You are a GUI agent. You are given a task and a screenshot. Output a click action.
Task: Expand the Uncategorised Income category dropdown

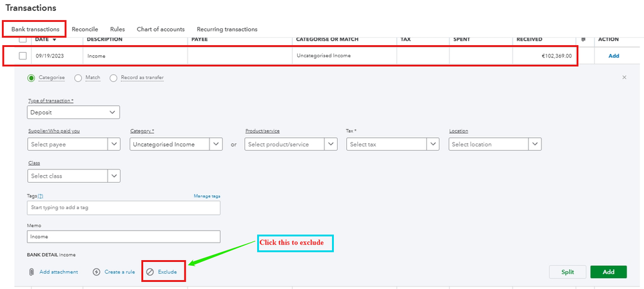point(216,144)
